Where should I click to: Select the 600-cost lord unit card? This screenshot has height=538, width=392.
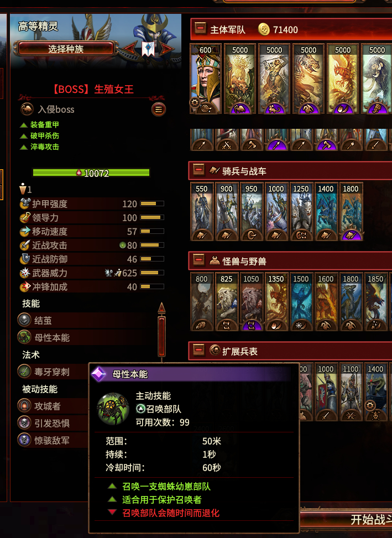(x=206, y=79)
